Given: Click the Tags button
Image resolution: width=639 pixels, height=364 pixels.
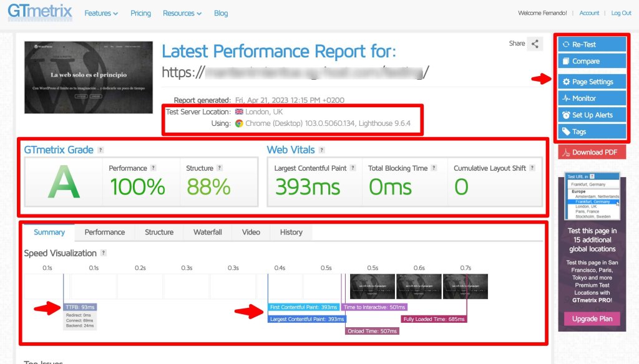Looking at the screenshot, I should coord(592,132).
